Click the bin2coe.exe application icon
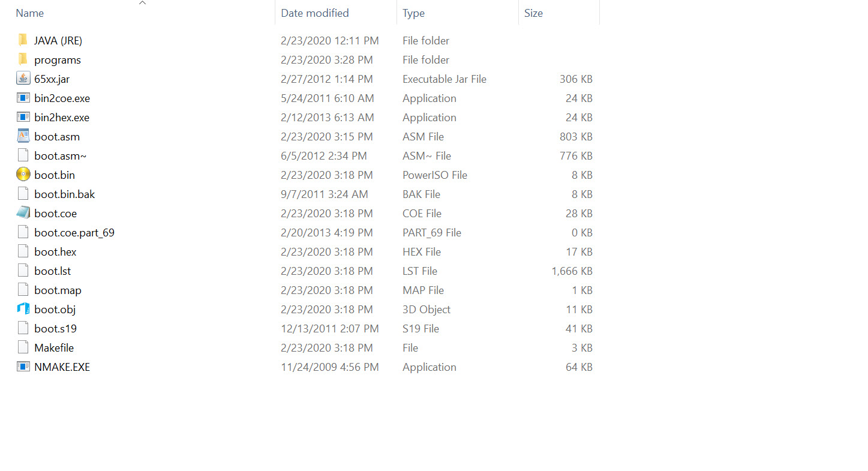Viewport: 868px width, 471px height. (23, 98)
